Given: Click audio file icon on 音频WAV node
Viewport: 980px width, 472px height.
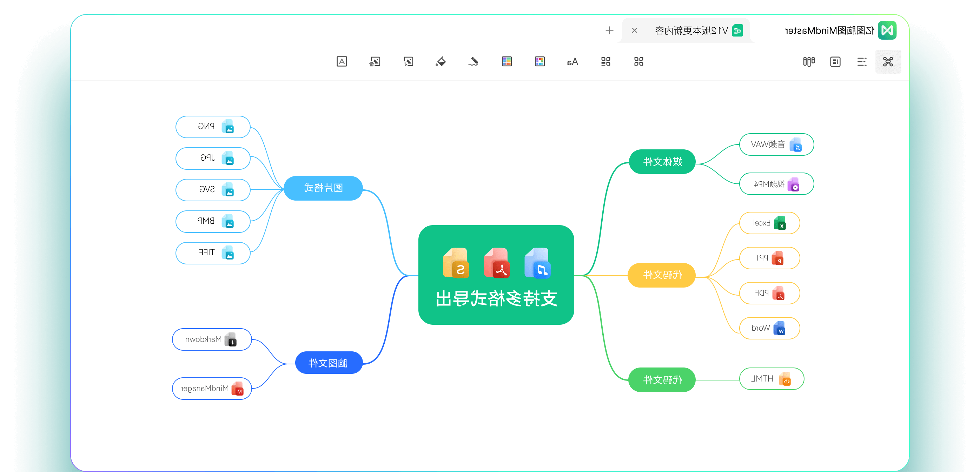Looking at the screenshot, I should pos(795,145).
